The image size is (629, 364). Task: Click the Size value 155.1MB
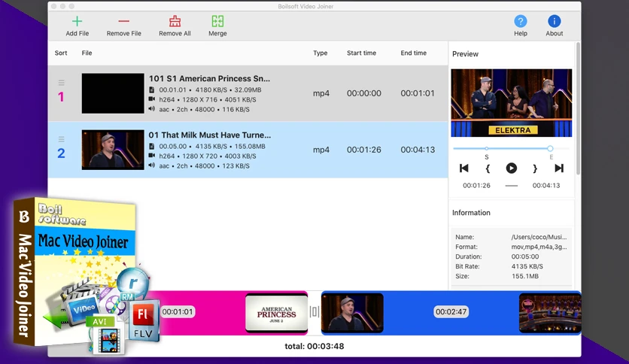click(524, 276)
